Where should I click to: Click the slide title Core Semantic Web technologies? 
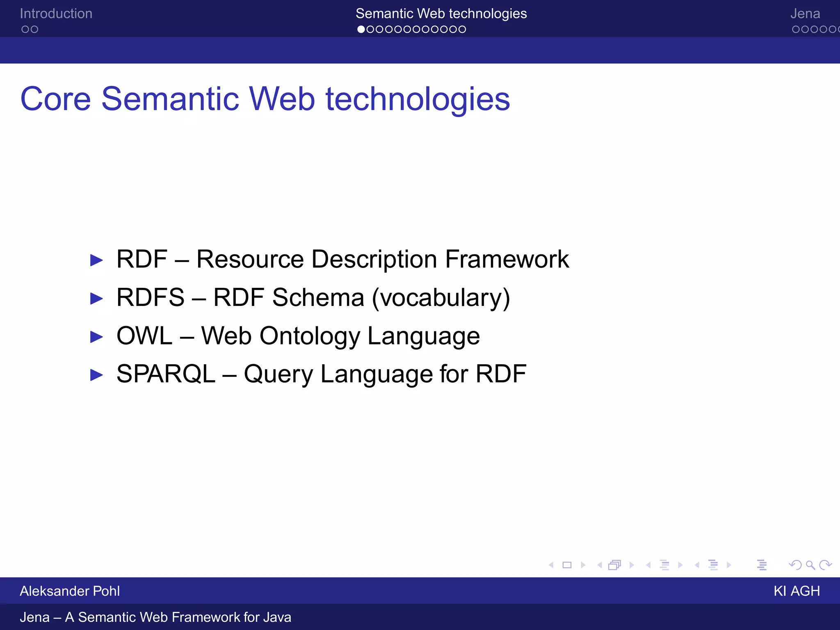click(x=265, y=99)
